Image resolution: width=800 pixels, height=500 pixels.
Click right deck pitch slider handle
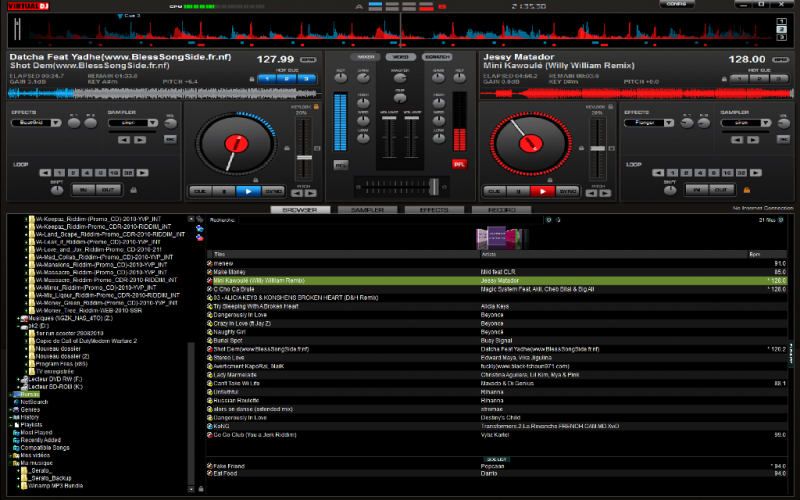(x=597, y=148)
